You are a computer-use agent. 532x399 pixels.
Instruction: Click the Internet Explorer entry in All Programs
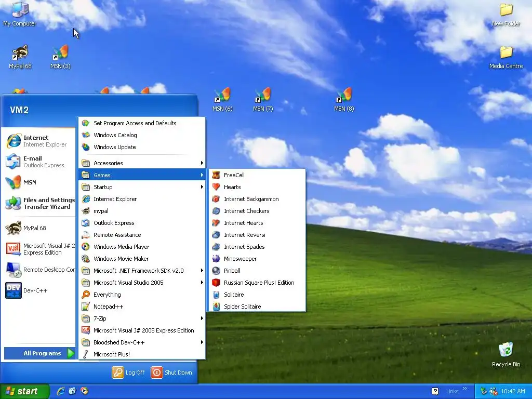[x=142, y=199]
